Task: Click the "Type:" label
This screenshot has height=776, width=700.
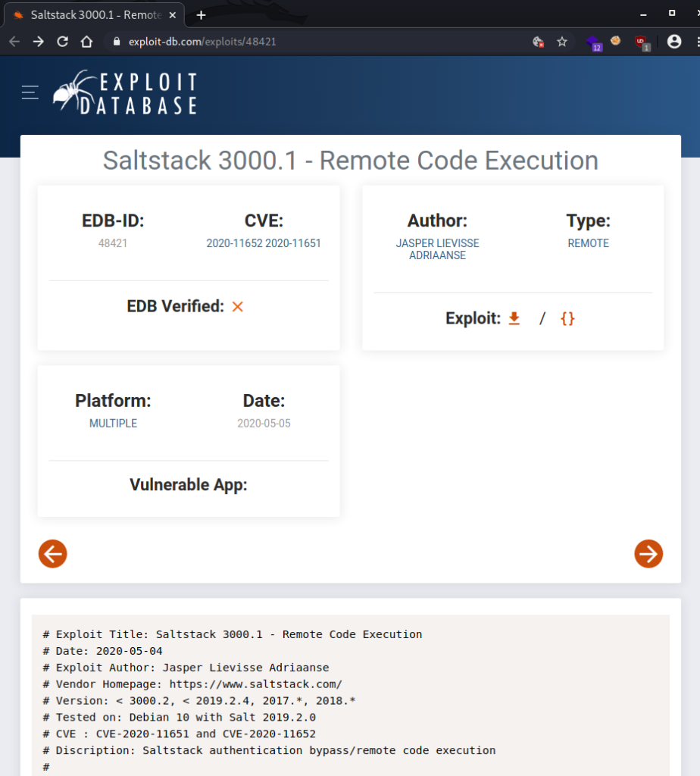Action: click(588, 221)
